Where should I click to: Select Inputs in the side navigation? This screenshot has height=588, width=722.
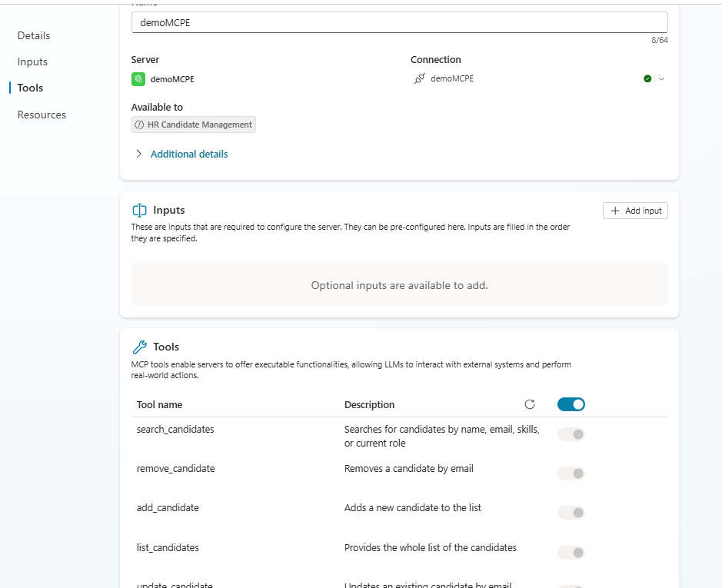[x=32, y=61]
